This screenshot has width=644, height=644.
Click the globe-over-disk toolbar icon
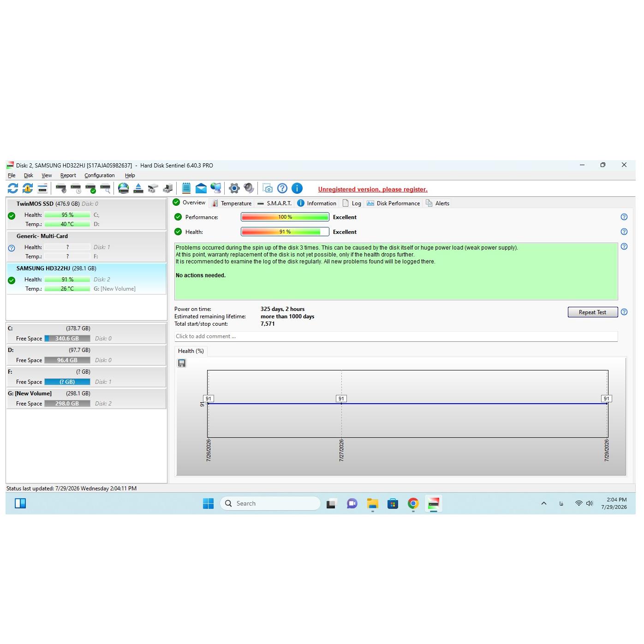tap(123, 188)
